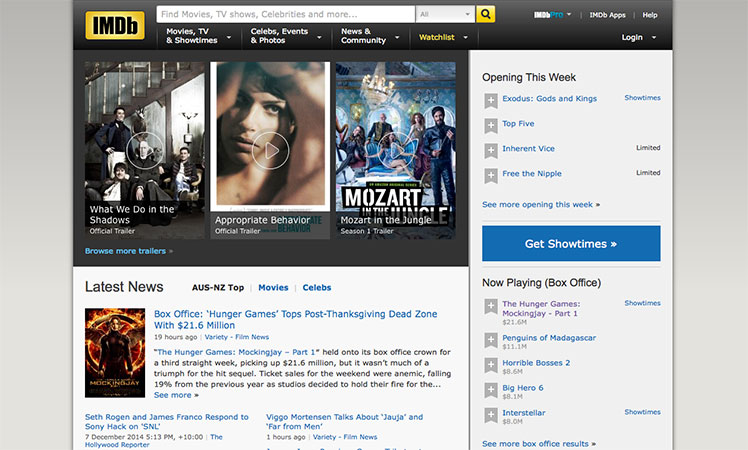
Task: Open Exodus: Gods and Kings title link
Action: (x=550, y=98)
